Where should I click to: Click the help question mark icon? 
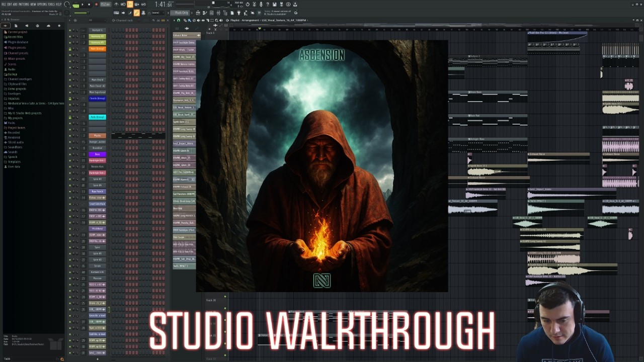coord(267,5)
